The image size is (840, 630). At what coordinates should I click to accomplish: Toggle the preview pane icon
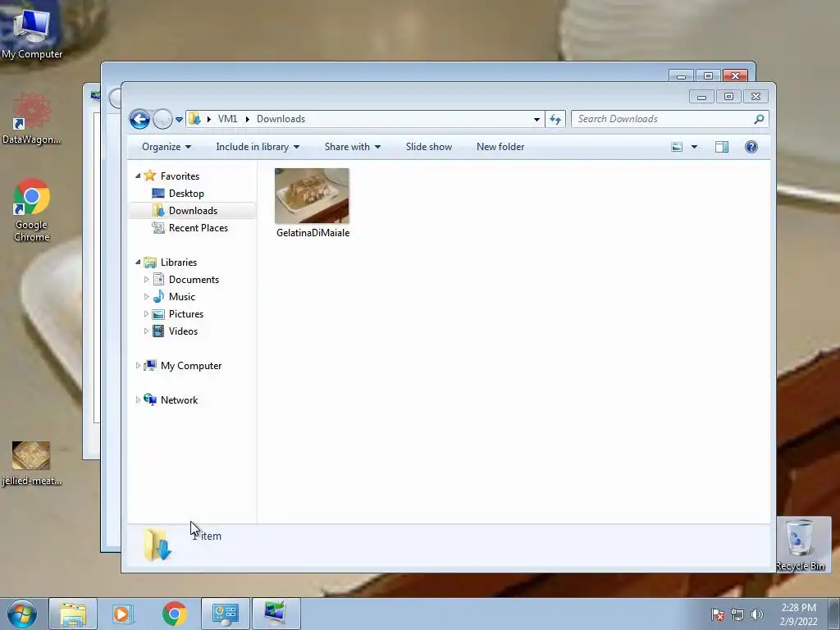tap(722, 147)
